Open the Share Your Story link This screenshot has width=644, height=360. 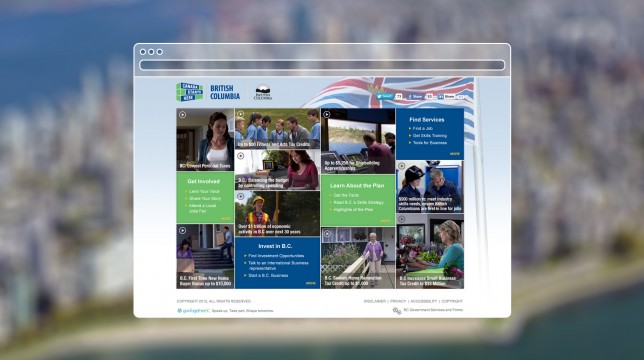click(x=205, y=199)
